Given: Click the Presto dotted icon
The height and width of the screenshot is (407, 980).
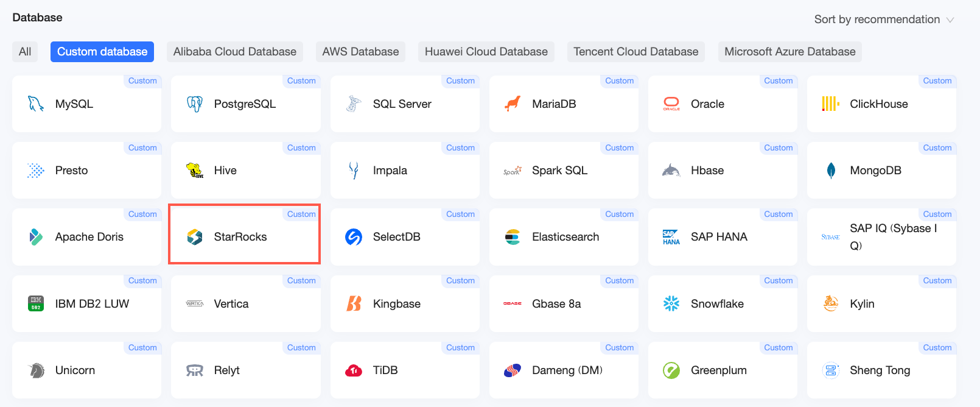Looking at the screenshot, I should point(36,171).
